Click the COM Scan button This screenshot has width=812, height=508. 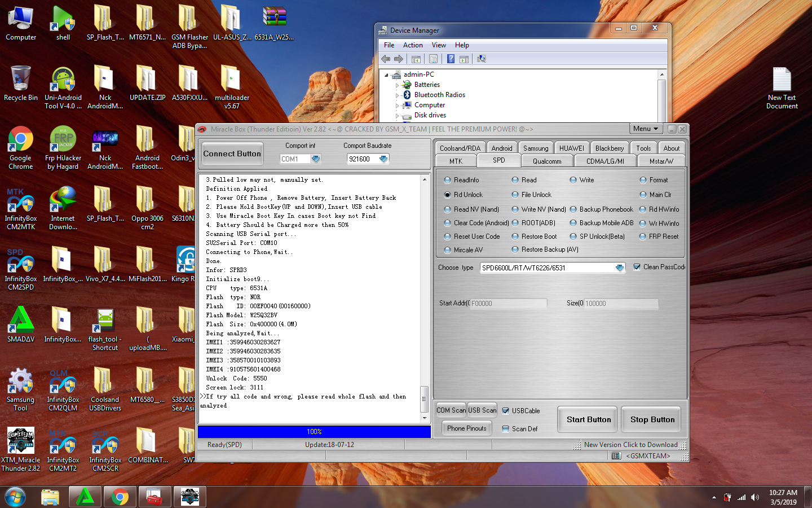click(x=451, y=410)
